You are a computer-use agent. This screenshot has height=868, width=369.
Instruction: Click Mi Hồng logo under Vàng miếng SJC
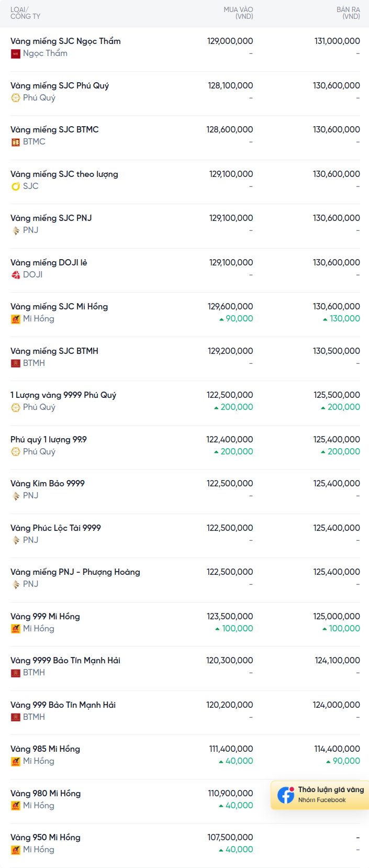(x=16, y=319)
